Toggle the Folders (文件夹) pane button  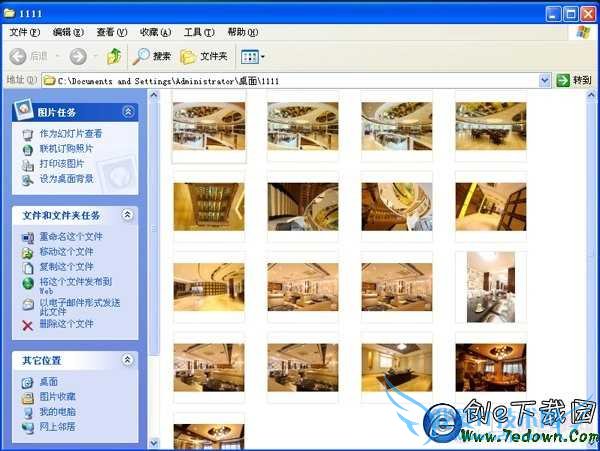pyautogui.click(x=204, y=57)
